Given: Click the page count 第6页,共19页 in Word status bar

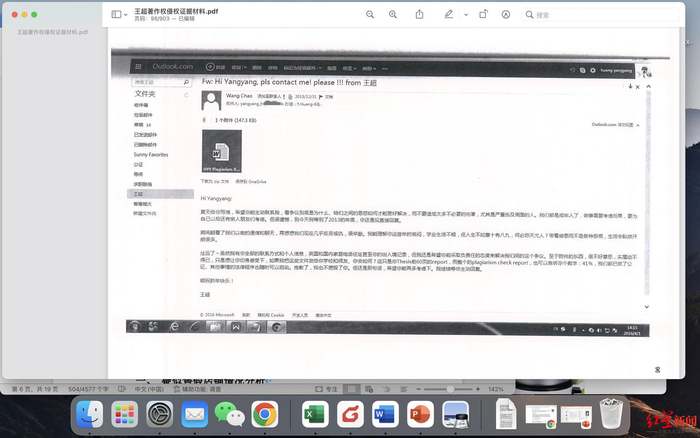Looking at the screenshot, I should pos(34,389).
